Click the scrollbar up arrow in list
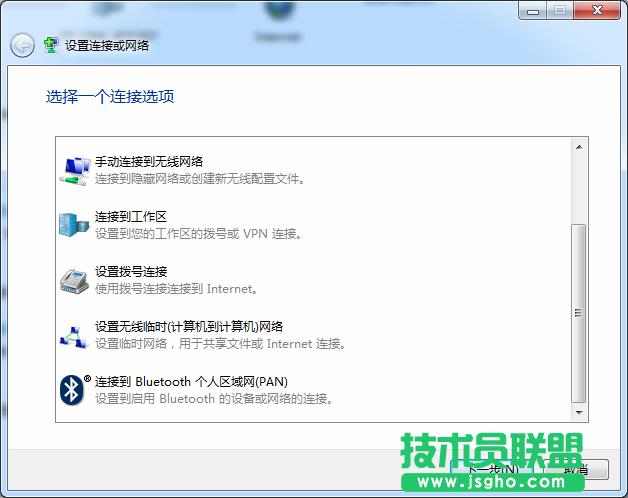Screen dimensions: 628x498 (x=578, y=147)
